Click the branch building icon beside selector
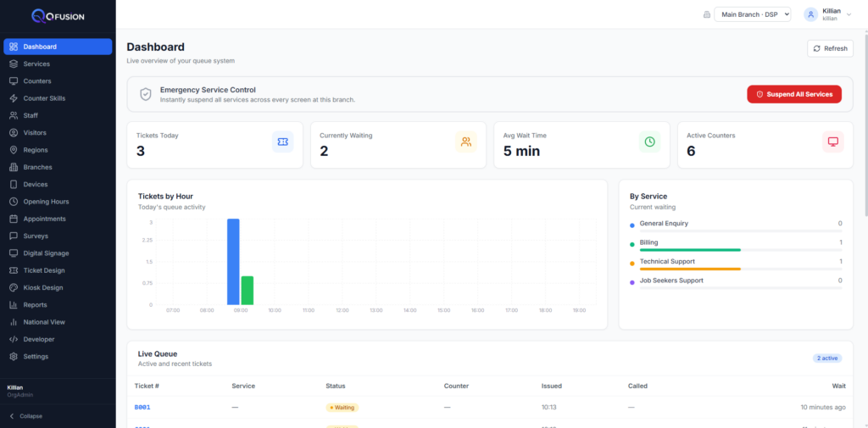This screenshot has height=428, width=868. tap(707, 15)
